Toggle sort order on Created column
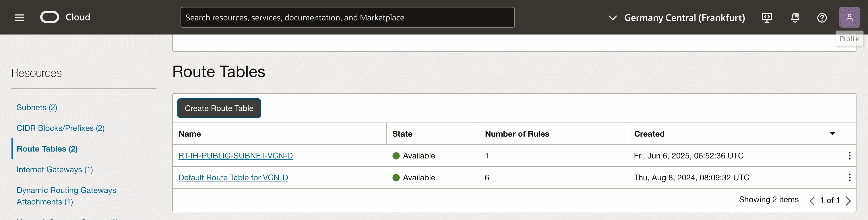This screenshot has width=868, height=220. click(x=832, y=134)
